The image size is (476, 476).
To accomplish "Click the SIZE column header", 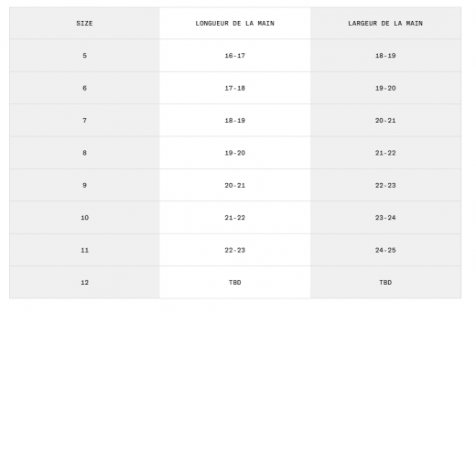I will [84, 24].
